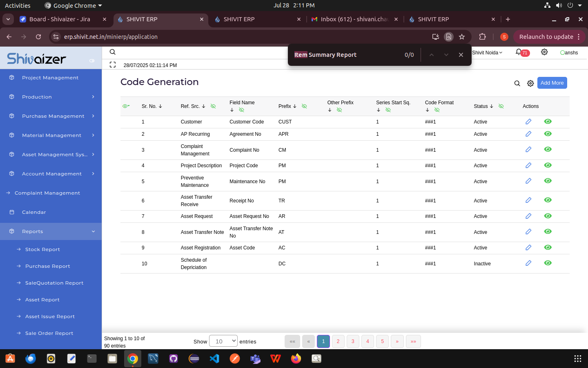
Task: Go to page 3 of the table
Action: pyautogui.click(x=353, y=341)
